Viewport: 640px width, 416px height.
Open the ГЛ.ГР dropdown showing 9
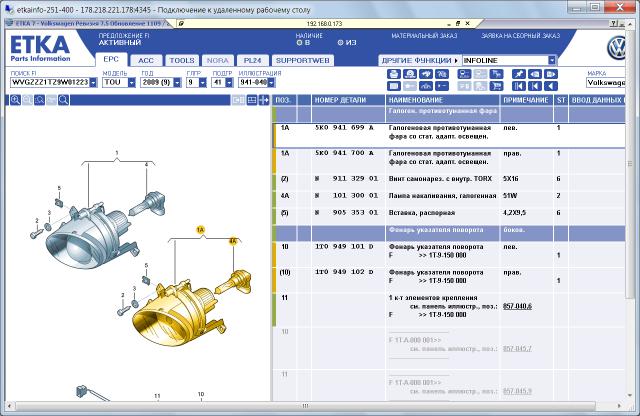tap(202, 82)
